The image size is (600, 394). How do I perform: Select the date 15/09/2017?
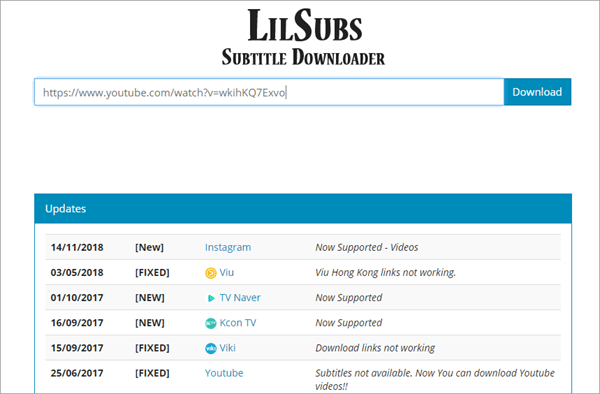click(x=77, y=348)
